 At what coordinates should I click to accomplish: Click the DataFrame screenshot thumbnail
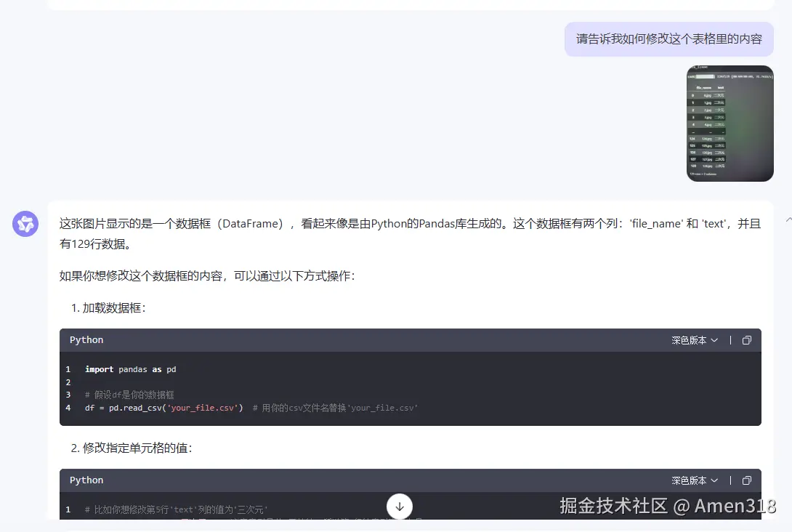click(x=730, y=124)
